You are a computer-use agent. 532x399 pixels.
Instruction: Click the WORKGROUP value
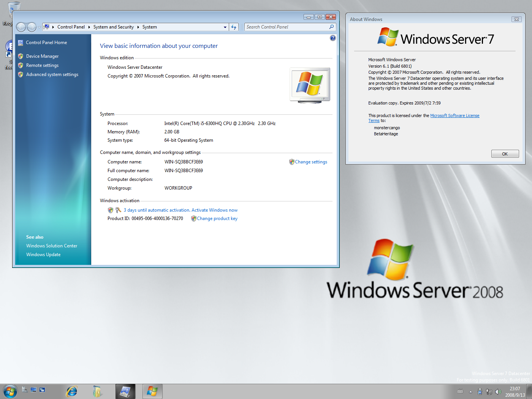pos(178,188)
